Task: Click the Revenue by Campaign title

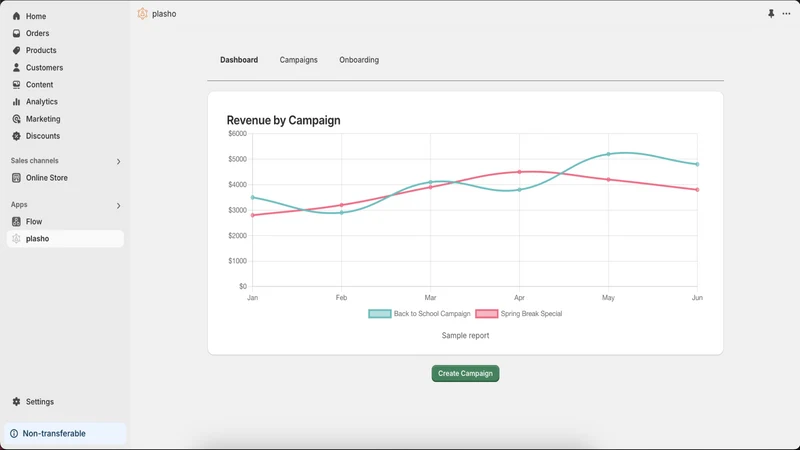Action: [283, 120]
